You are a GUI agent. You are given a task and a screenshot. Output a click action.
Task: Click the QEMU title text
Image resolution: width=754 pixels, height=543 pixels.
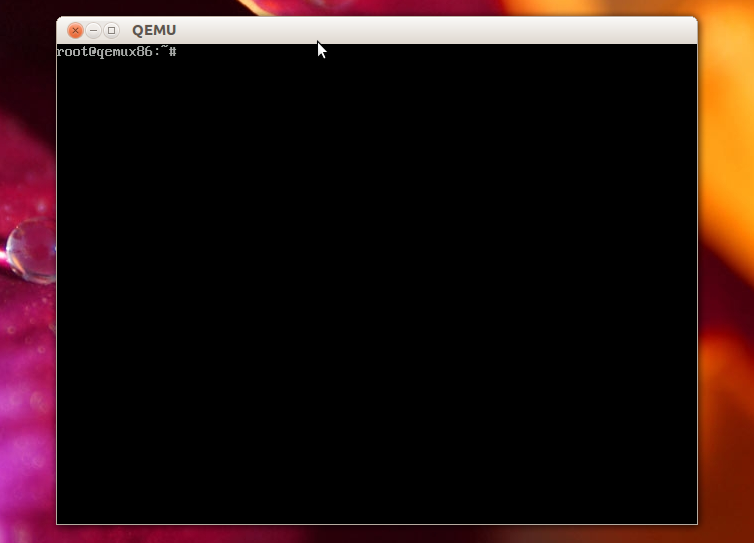click(x=154, y=31)
